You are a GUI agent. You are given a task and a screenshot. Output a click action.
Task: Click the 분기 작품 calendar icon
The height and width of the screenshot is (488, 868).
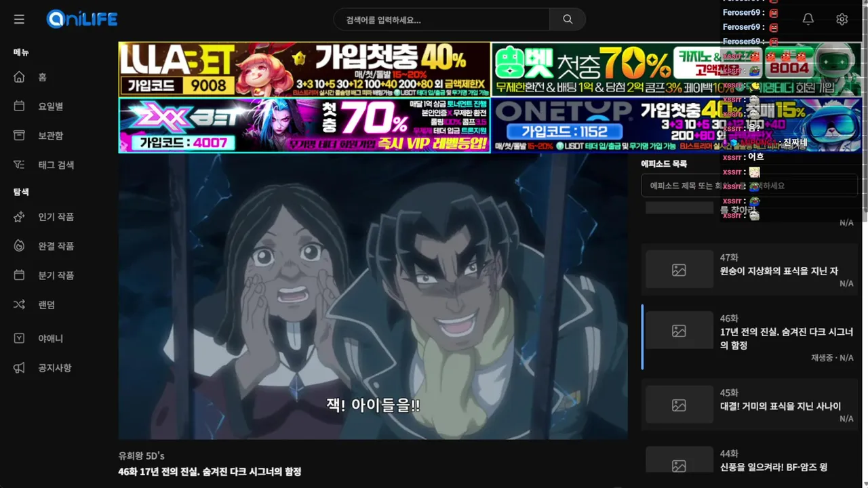pyautogui.click(x=19, y=275)
